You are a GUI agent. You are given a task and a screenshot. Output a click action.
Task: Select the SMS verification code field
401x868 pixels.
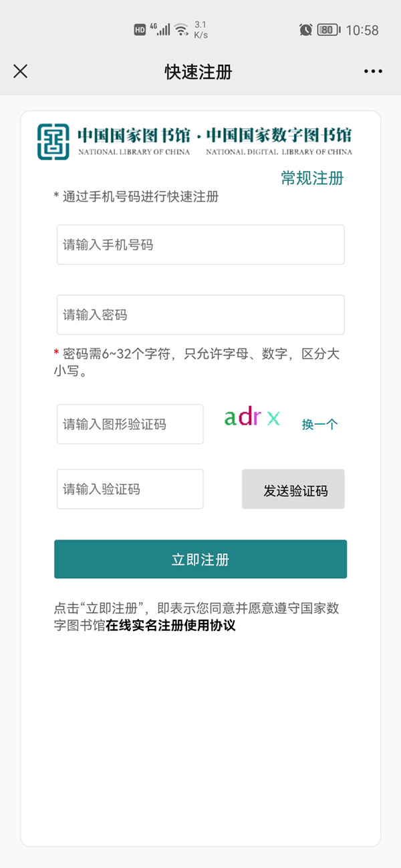pos(130,489)
